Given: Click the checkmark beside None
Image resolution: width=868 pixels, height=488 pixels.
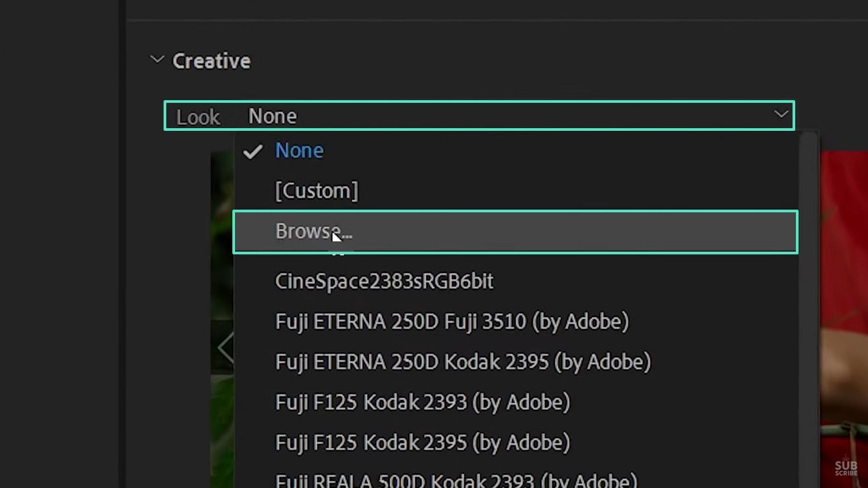Looking at the screenshot, I should tap(252, 152).
